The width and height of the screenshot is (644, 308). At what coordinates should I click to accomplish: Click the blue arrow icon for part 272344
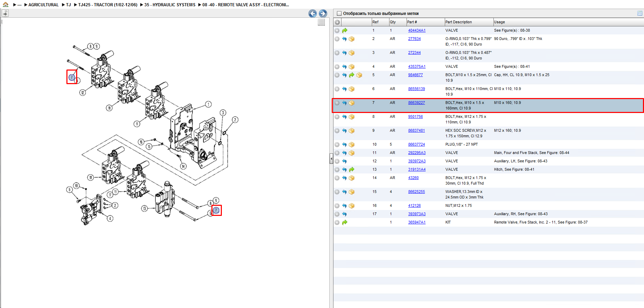(344, 53)
